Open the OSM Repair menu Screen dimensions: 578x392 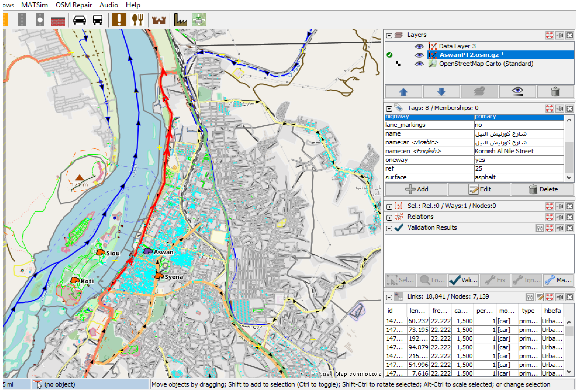pos(74,5)
